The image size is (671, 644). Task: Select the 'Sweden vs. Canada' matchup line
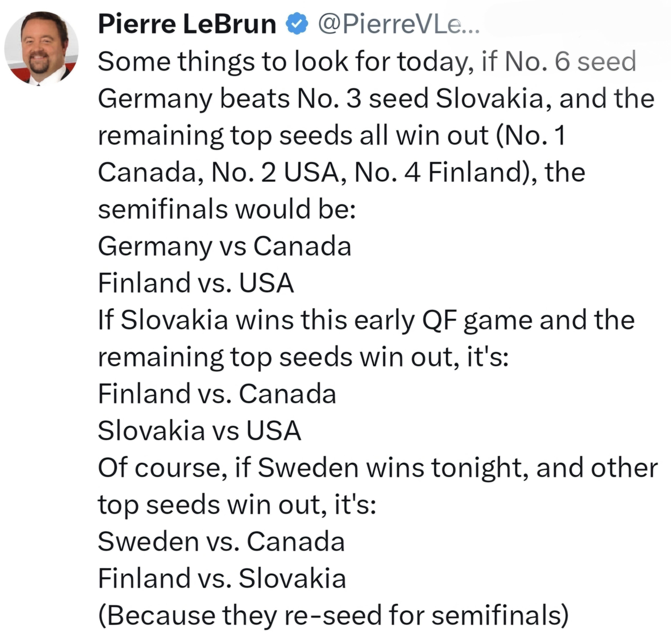221,542
